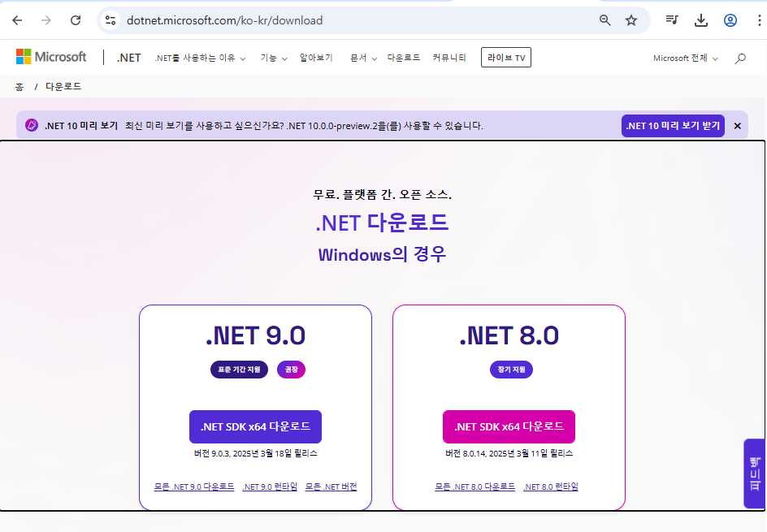Open the '알아보기' menu item
This screenshot has width=767, height=532.
[x=316, y=58]
